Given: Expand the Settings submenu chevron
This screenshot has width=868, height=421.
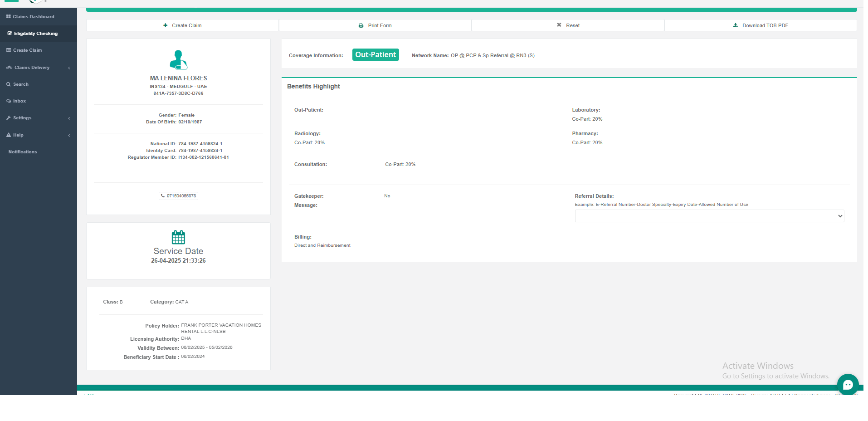Looking at the screenshot, I should [69, 118].
